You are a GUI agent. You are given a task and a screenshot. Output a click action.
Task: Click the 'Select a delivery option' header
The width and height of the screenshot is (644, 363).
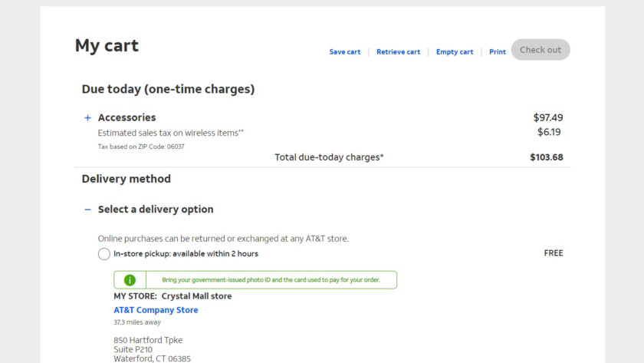pyautogui.click(x=156, y=210)
